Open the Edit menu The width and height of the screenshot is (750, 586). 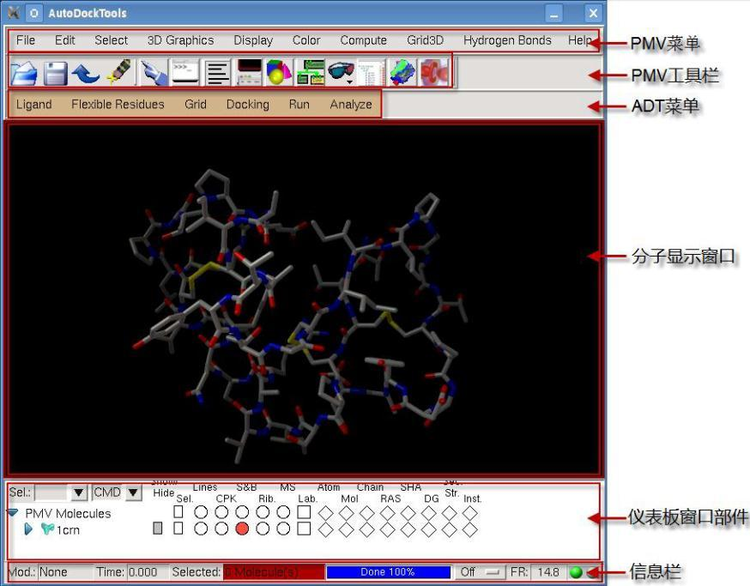point(65,40)
